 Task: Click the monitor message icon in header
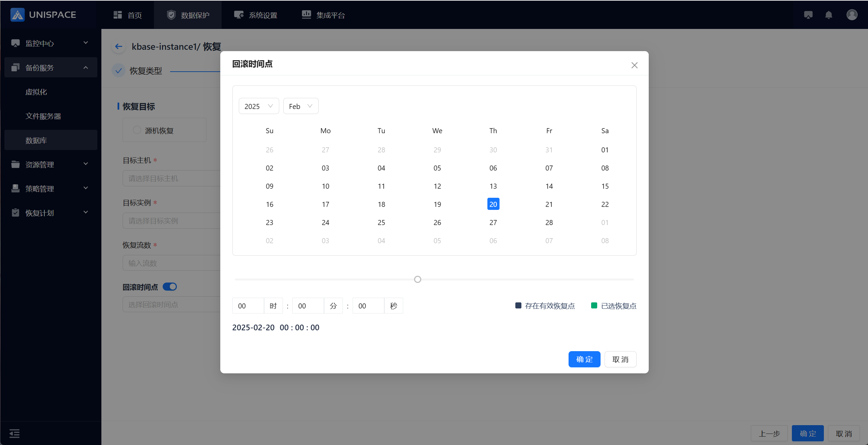point(808,15)
